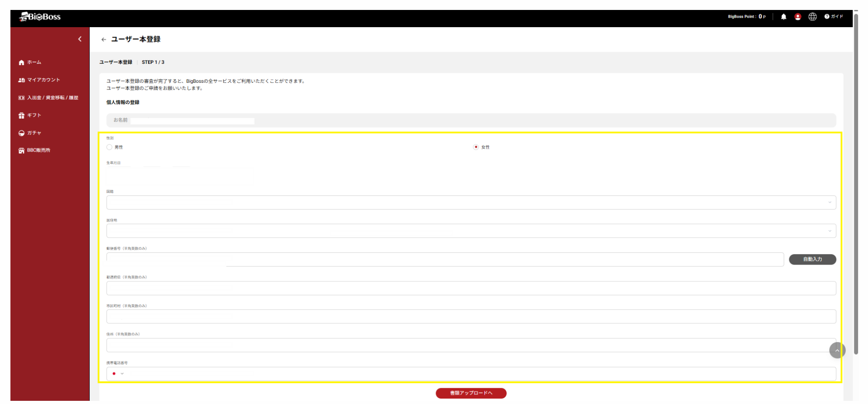Click the BigBoss logo
The image size is (868, 404).
(40, 17)
